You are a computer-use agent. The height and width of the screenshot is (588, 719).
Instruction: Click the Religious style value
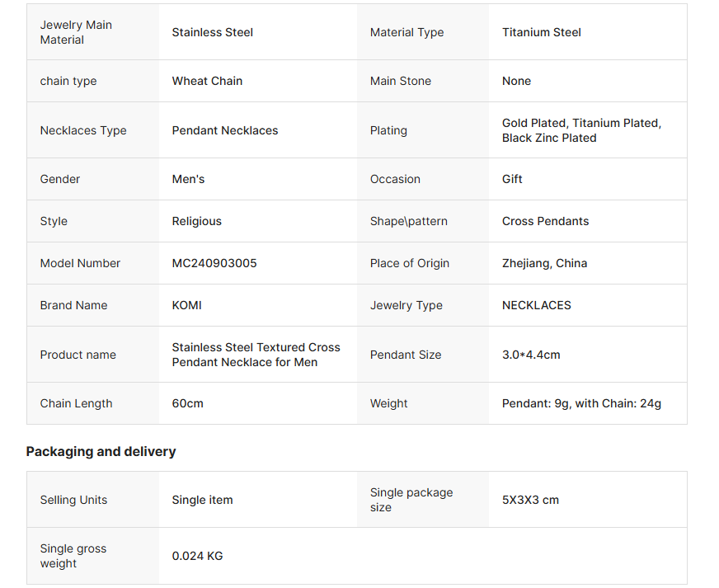(x=196, y=221)
